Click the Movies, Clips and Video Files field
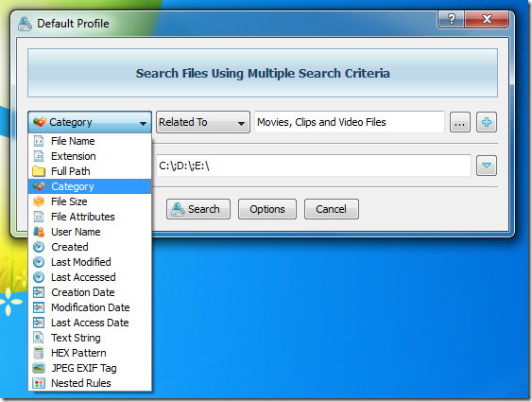Viewport: 532px width, 402px height. coord(350,122)
